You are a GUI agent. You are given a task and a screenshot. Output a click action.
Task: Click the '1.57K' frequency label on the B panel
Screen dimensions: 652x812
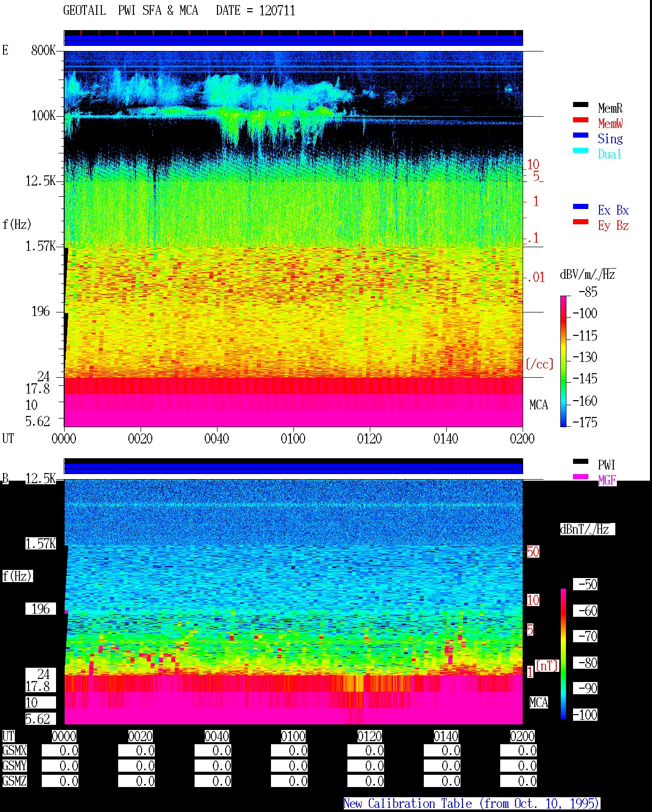[x=40, y=544]
